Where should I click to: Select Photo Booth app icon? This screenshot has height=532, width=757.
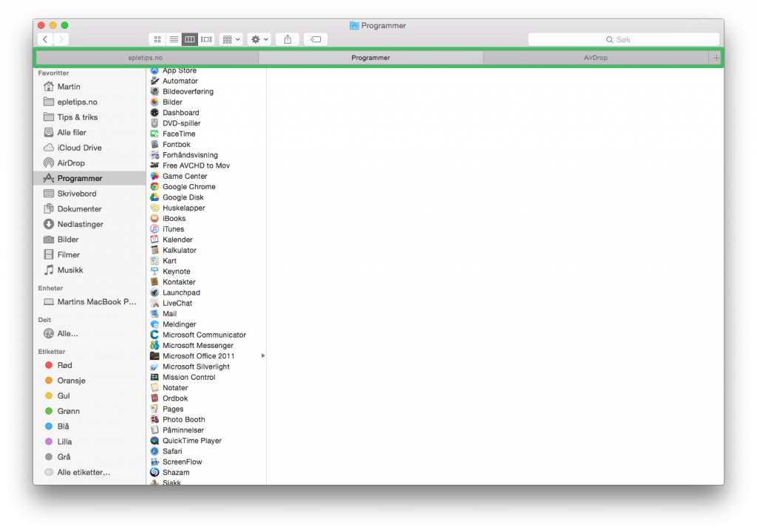coord(155,420)
